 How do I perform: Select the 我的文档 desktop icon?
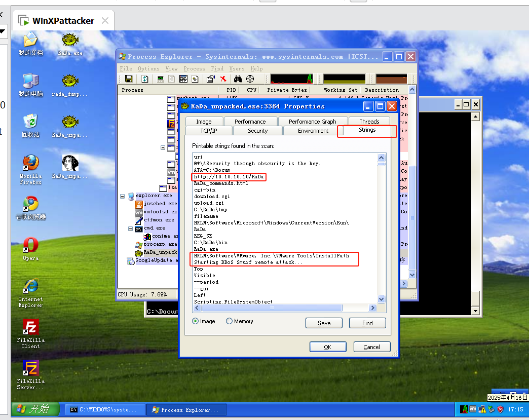click(31, 44)
